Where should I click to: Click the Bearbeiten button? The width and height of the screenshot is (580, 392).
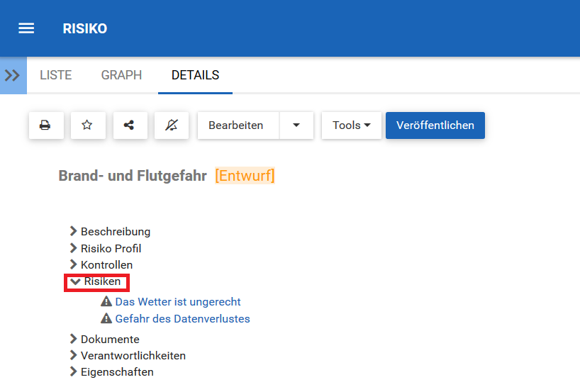[x=236, y=125]
